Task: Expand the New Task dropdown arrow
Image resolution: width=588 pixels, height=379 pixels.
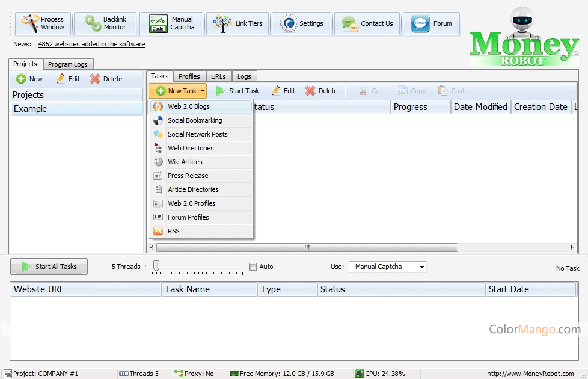Action: [203, 91]
